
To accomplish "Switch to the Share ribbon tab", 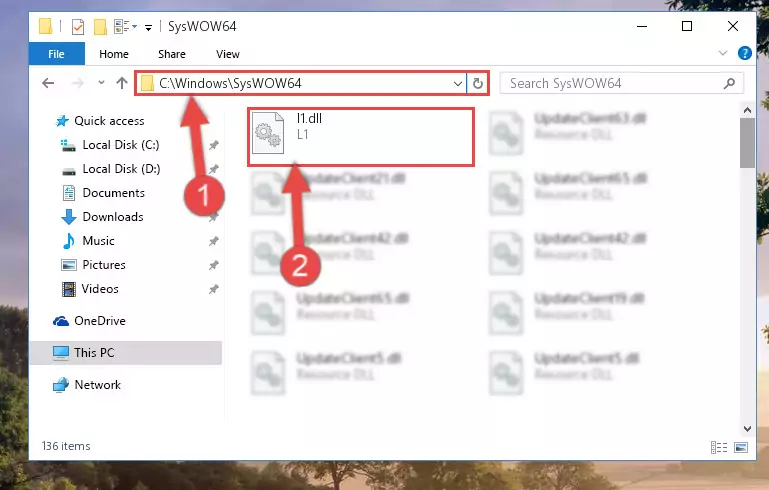I will (172, 54).
